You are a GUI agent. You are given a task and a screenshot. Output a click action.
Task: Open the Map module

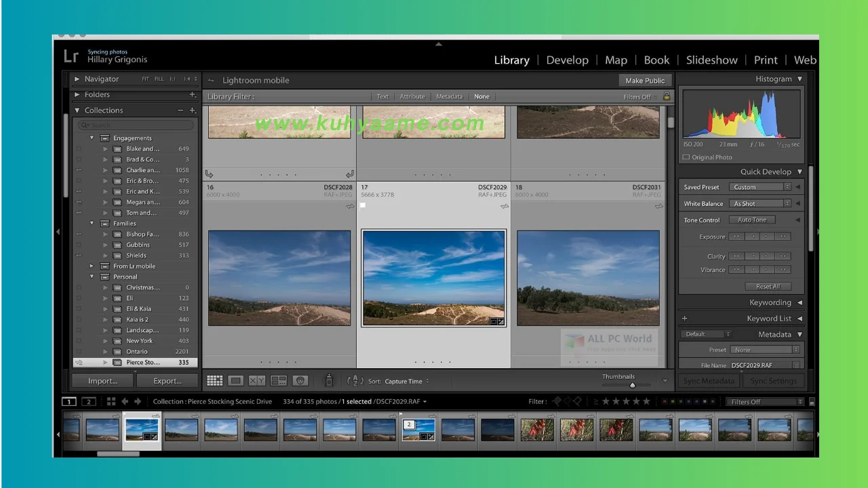[616, 60]
